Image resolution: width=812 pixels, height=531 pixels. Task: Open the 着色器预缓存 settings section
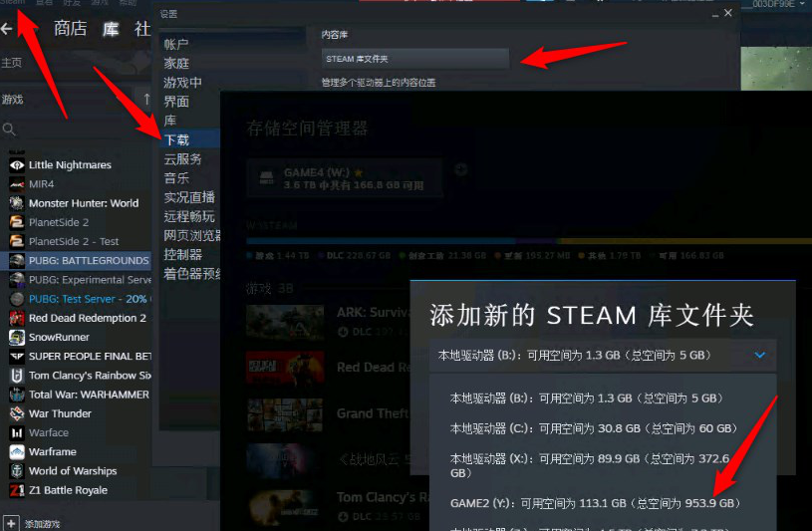[191, 274]
